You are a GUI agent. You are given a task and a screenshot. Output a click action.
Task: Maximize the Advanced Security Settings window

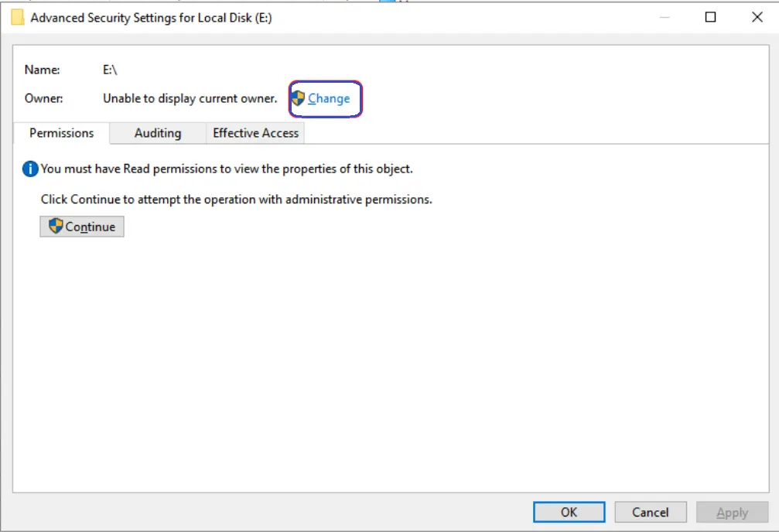(710, 18)
